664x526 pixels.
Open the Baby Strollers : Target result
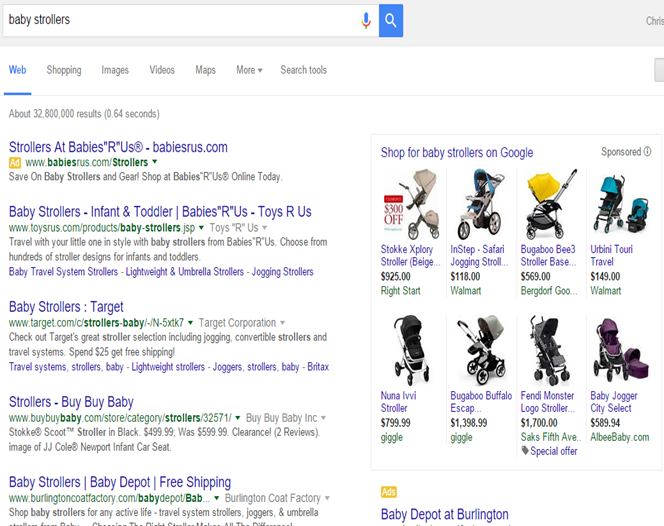(x=66, y=307)
